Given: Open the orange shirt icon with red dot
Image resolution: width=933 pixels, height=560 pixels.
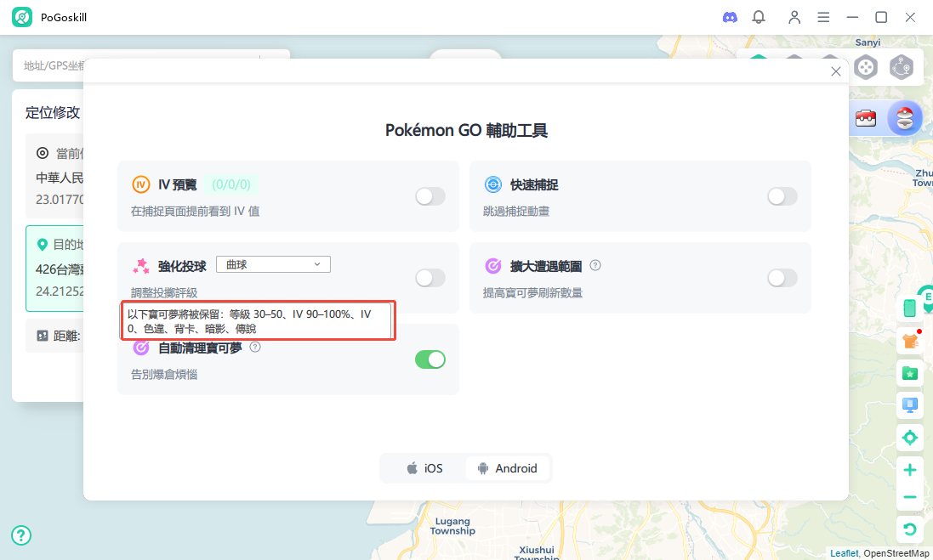Looking at the screenshot, I should tap(910, 341).
